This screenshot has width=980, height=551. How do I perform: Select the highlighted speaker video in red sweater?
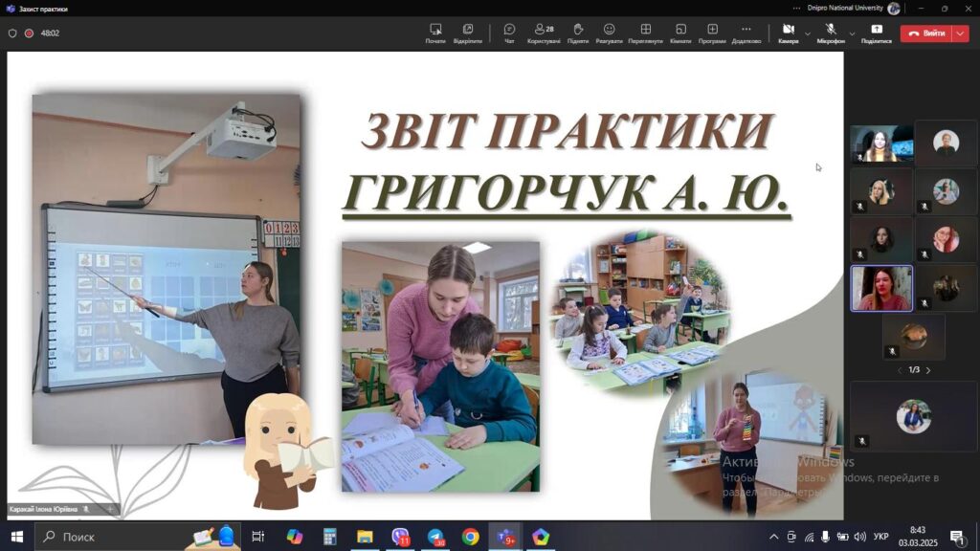pos(881,288)
